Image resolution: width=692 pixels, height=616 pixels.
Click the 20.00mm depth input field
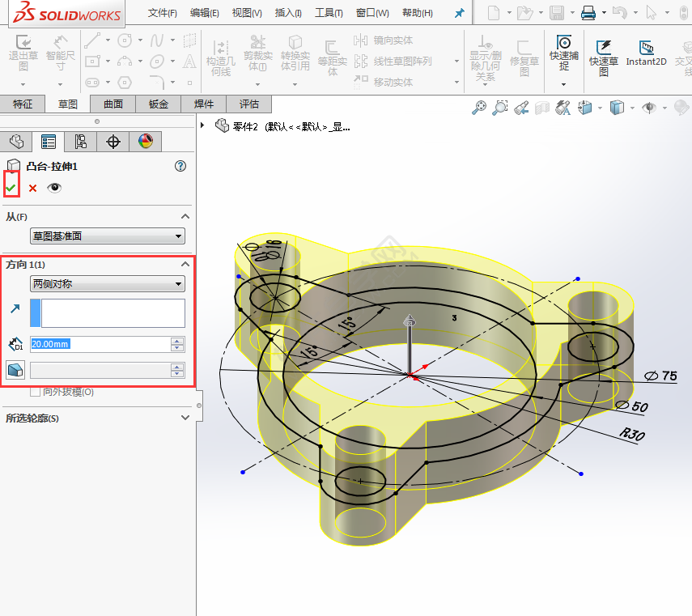pos(100,344)
